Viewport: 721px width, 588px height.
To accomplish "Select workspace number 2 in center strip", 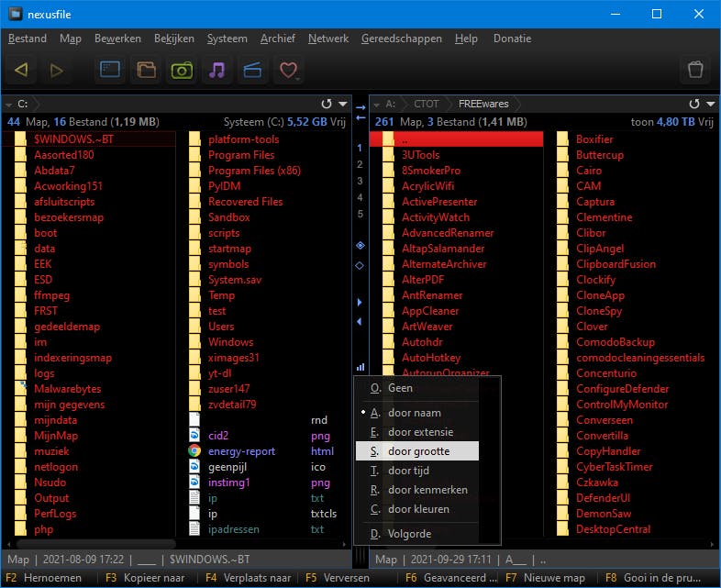I will (x=360, y=164).
